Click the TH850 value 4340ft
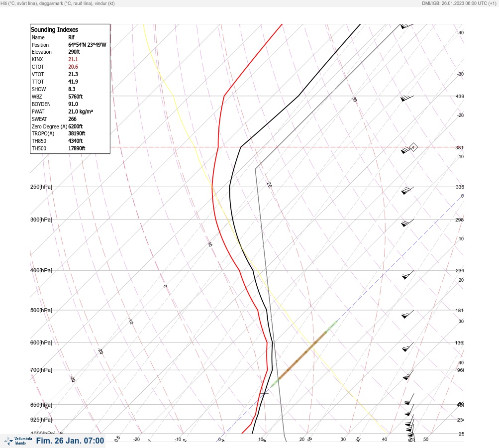The height and width of the screenshot is (448, 499). pyautogui.click(x=76, y=141)
